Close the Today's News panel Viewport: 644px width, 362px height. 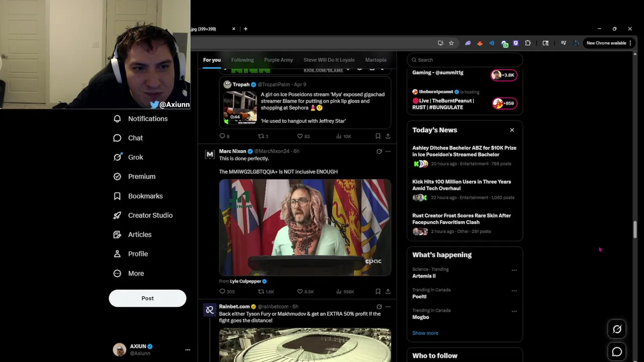(x=512, y=130)
